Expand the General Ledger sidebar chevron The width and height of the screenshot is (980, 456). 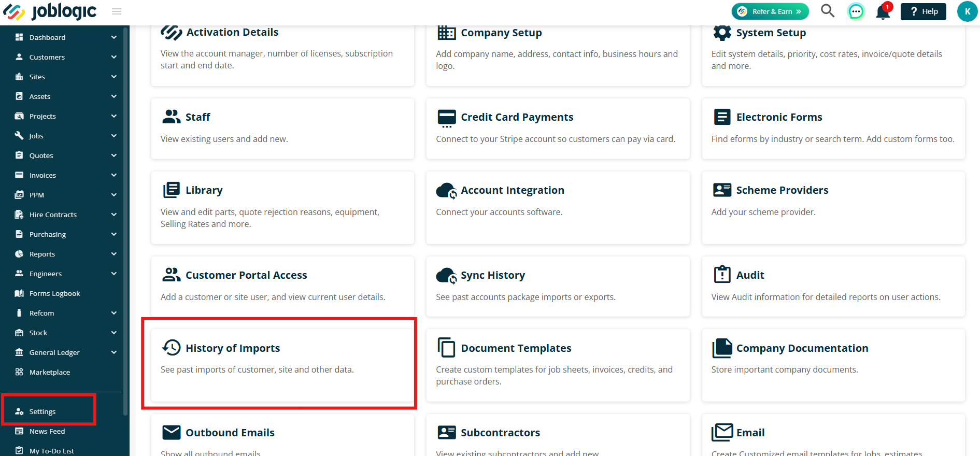pyautogui.click(x=114, y=352)
